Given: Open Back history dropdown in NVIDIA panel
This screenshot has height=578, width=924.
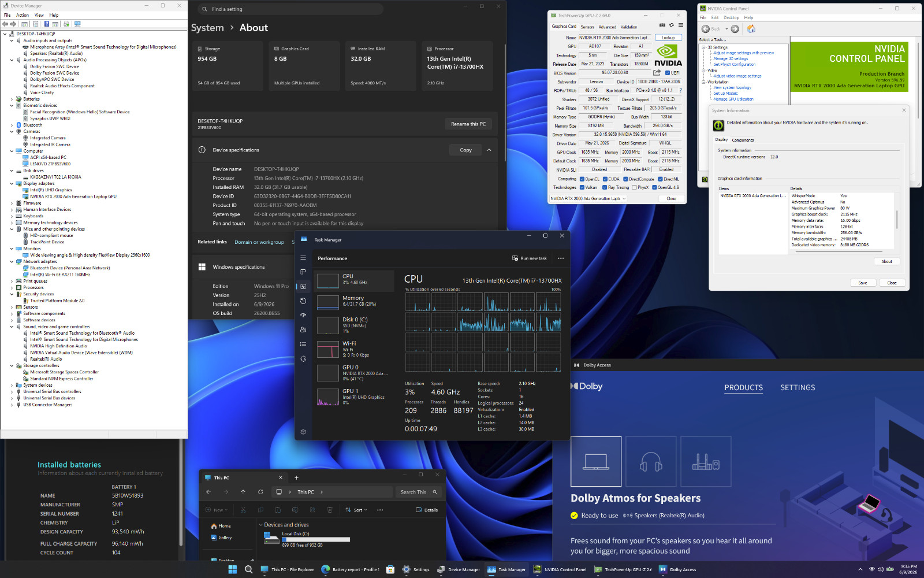Looking at the screenshot, I should coord(726,29).
